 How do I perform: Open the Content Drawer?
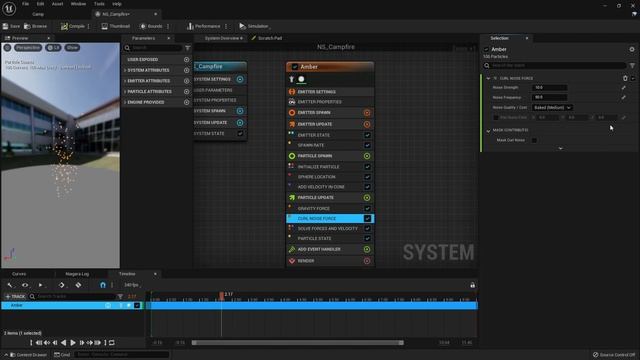click(28, 355)
